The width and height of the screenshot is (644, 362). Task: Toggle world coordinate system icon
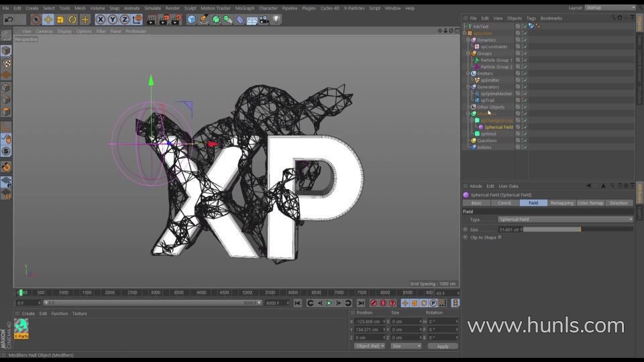coord(137,19)
